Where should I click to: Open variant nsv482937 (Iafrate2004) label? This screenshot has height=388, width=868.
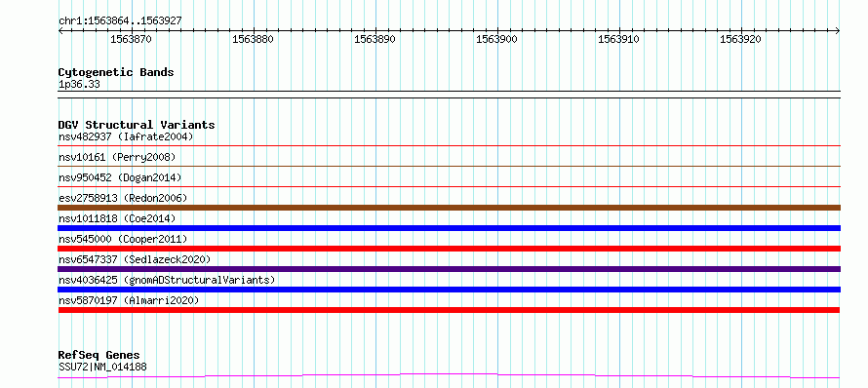[126, 136]
